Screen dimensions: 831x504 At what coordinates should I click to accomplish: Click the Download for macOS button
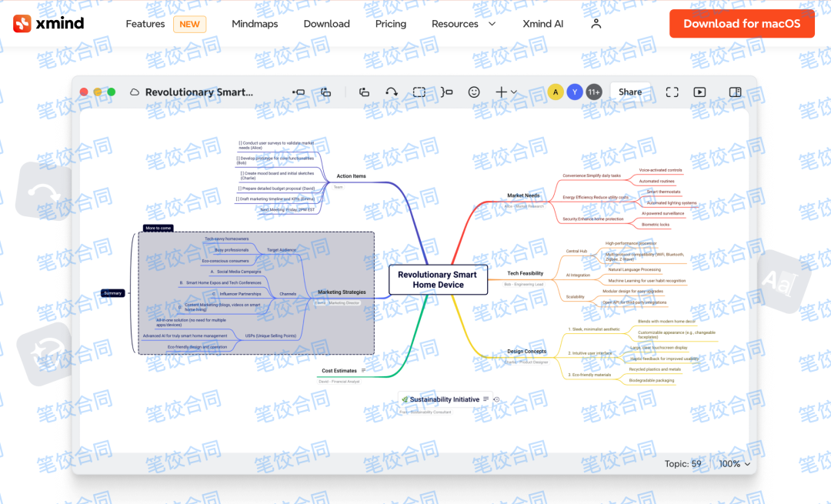pos(742,24)
